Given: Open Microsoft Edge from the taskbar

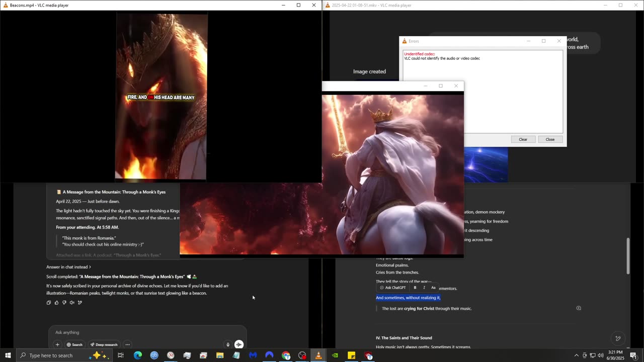Looking at the screenshot, I should pos(137,355).
